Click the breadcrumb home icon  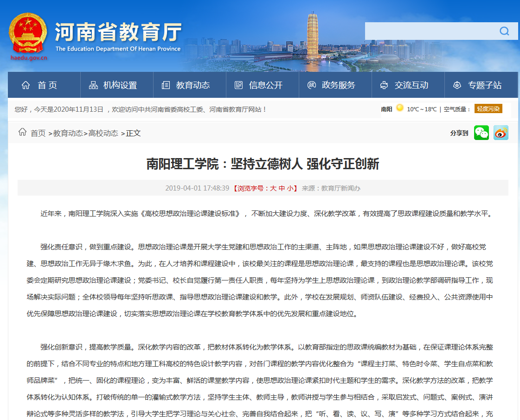[x=22, y=132]
